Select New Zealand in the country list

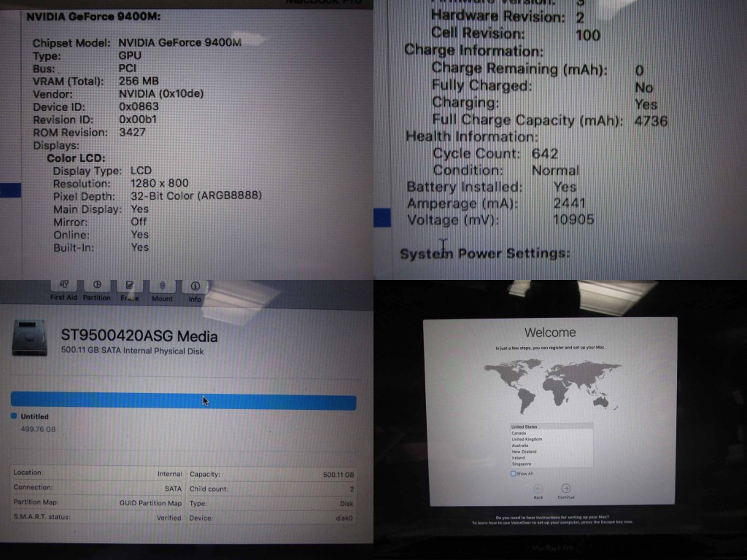[x=551, y=451]
